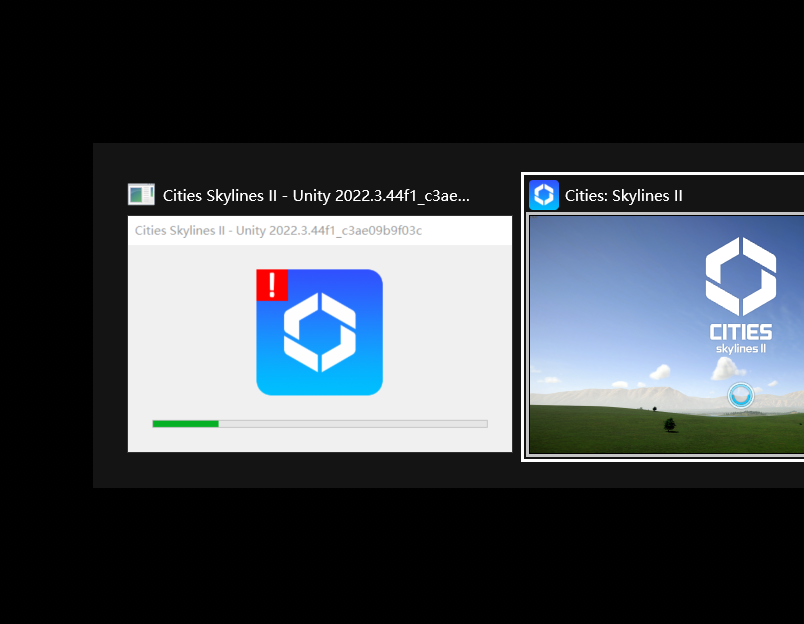This screenshot has width=804, height=624.
Task: Click the 'Cities: Skylines II' switcher title text
Action: (624, 195)
